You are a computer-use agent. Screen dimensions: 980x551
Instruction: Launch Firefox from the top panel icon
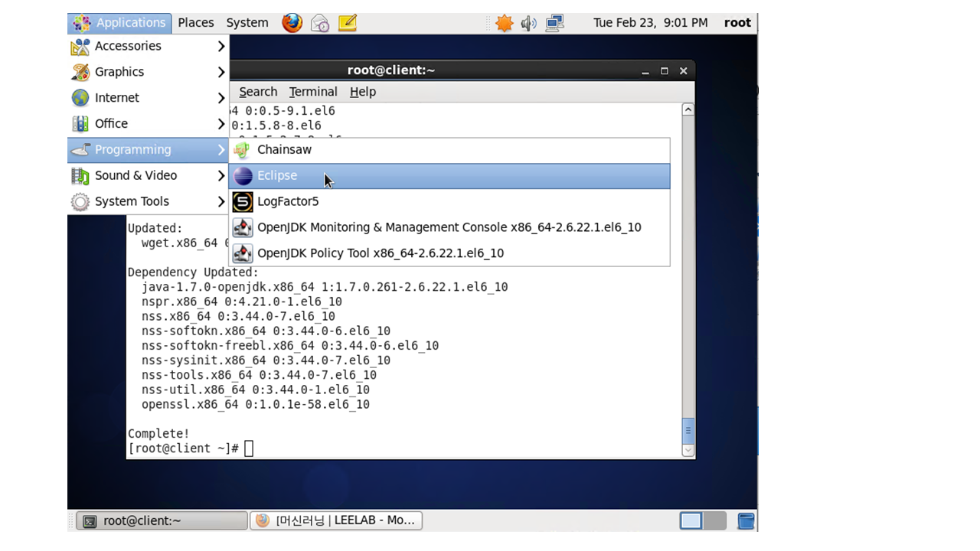[x=292, y=23]
